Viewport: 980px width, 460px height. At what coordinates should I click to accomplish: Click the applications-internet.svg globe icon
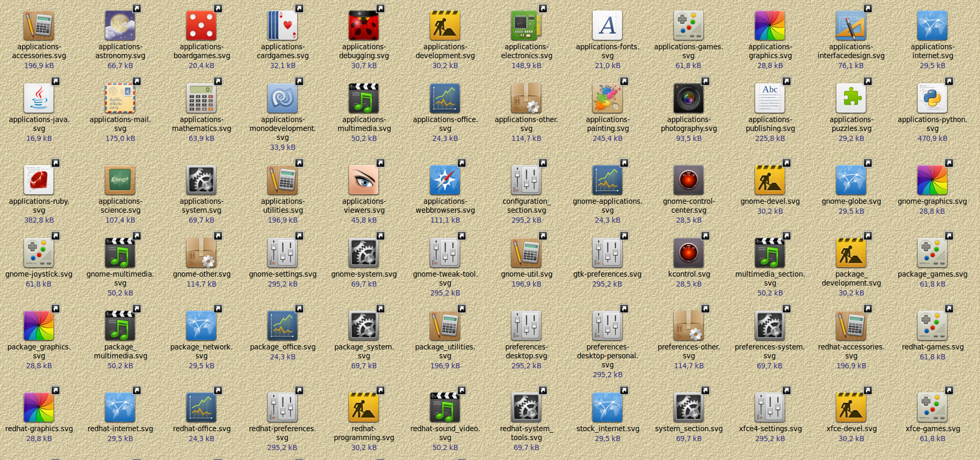(x=932, y=25)
